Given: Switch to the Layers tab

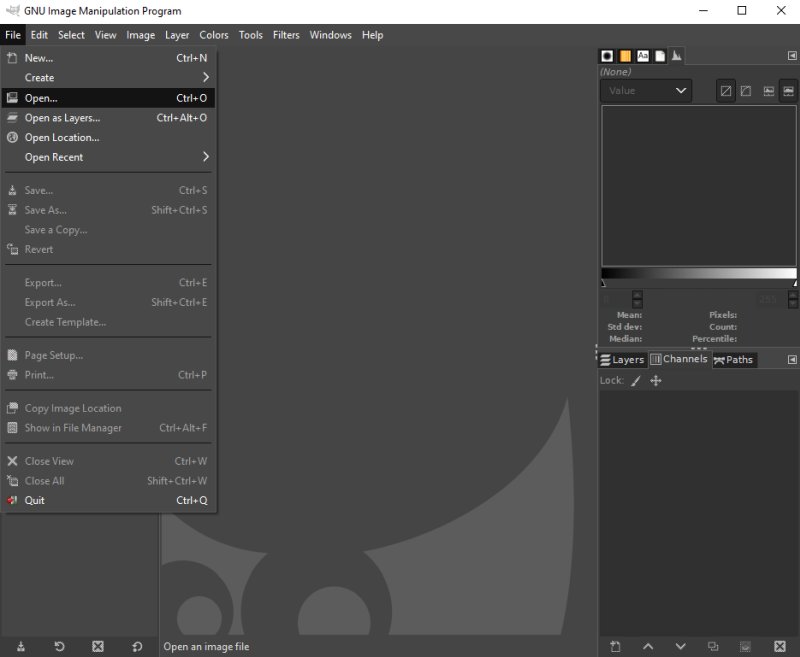Looking at the screenshot, I should 622,360.
